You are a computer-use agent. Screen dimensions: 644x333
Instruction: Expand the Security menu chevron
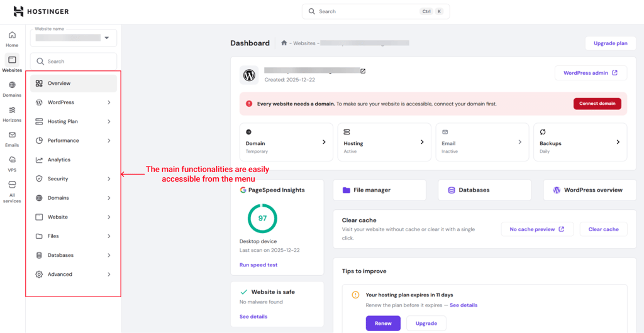109,179
